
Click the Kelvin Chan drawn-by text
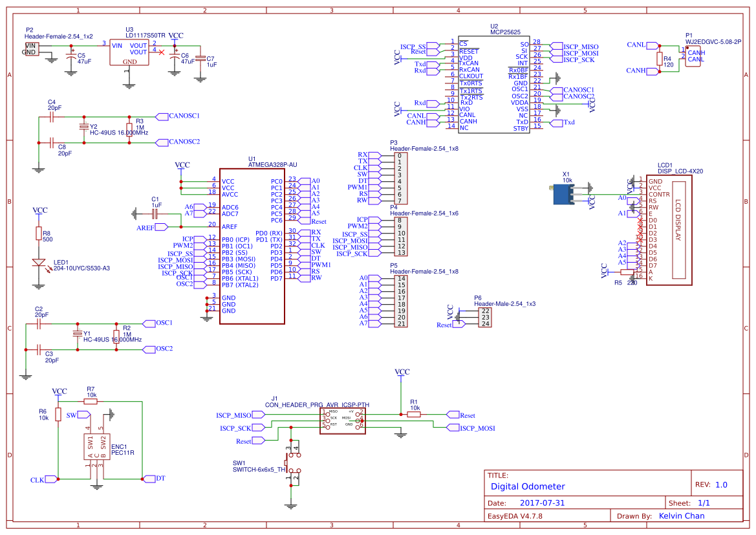pyautogui.click(x=682, y=516)
